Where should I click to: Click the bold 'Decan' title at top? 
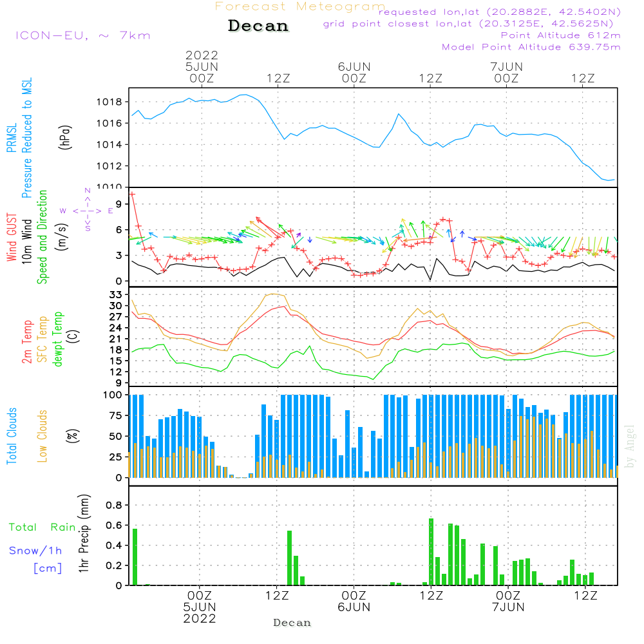[258, 26]
